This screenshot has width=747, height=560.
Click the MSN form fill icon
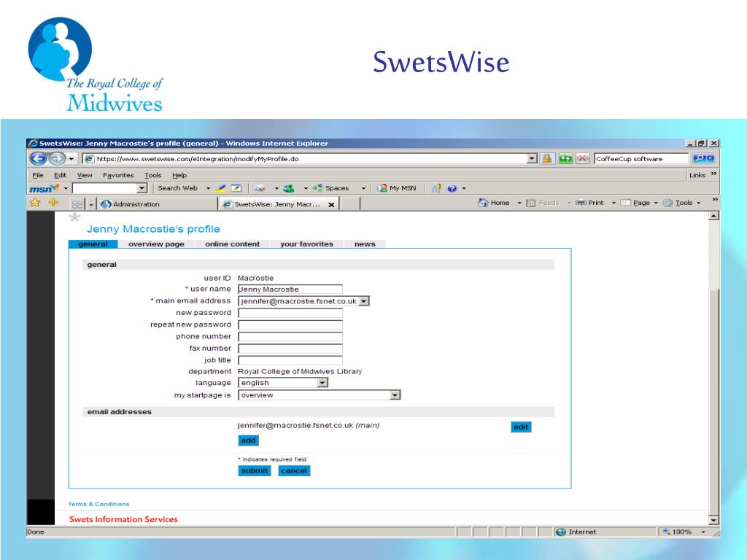(x=236, y=188)
